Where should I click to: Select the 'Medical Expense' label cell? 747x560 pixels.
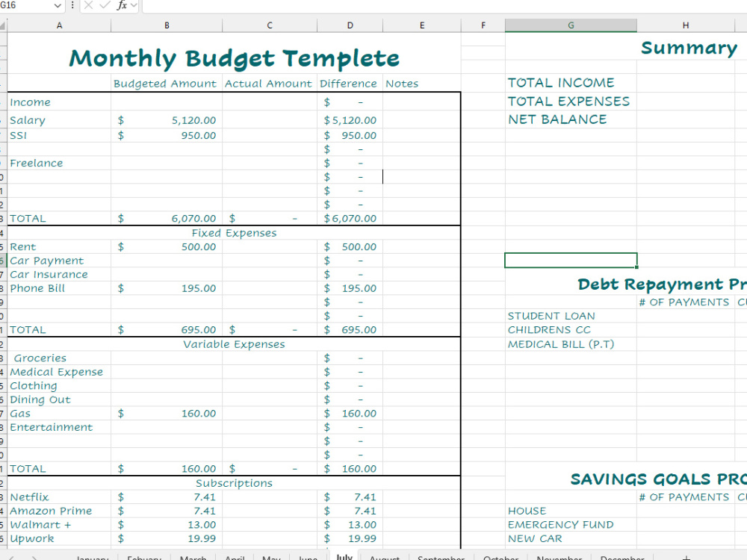point(59,372)
